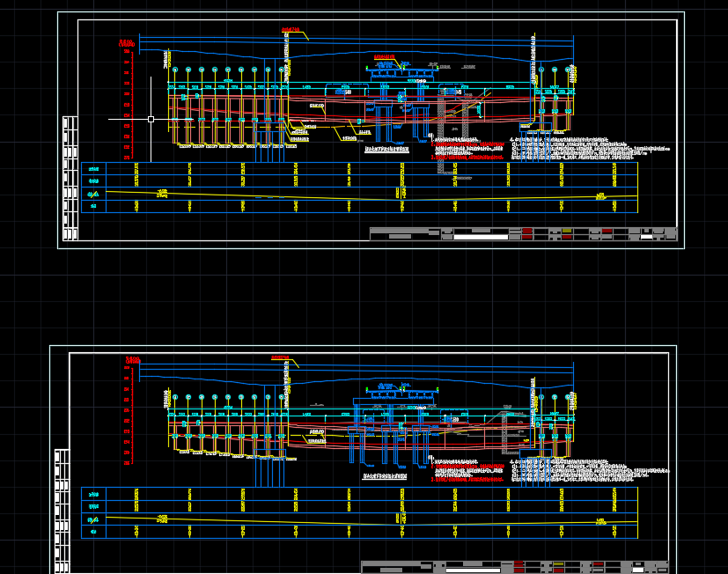Click the underlined white caption in upper drawing
Screen dimensions: 728x574
(386, 150)
